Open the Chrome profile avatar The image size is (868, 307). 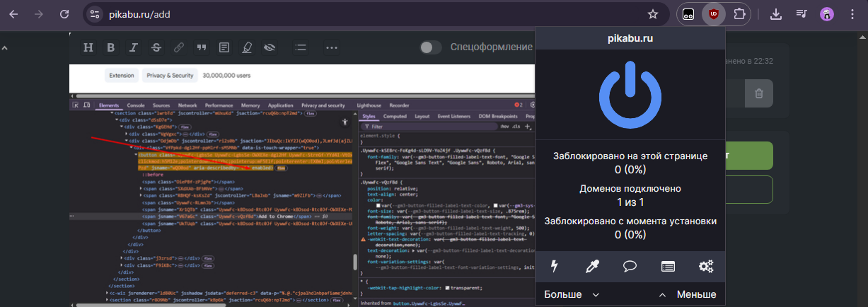click(826, 14)
